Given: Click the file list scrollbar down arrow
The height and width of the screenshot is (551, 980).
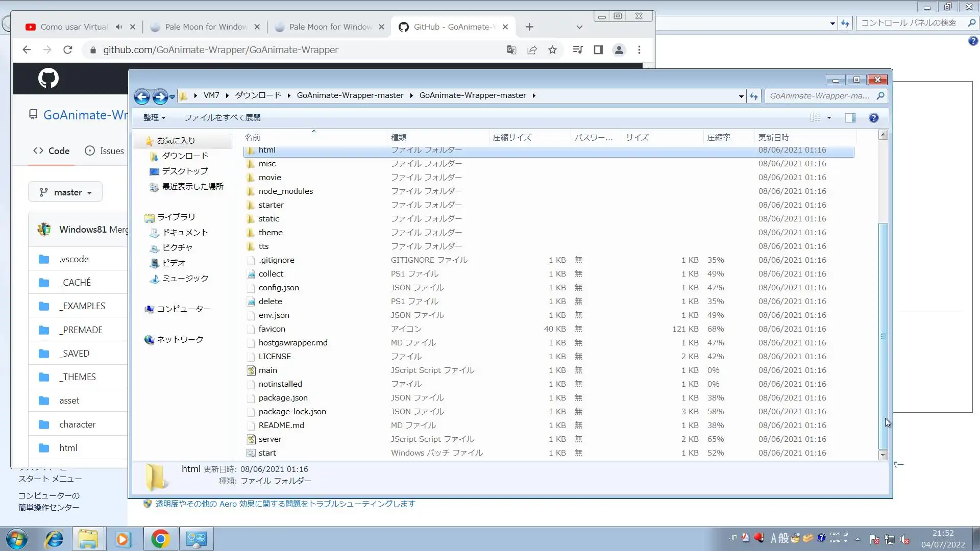Looking at the screenshot, I should (883, 455).
